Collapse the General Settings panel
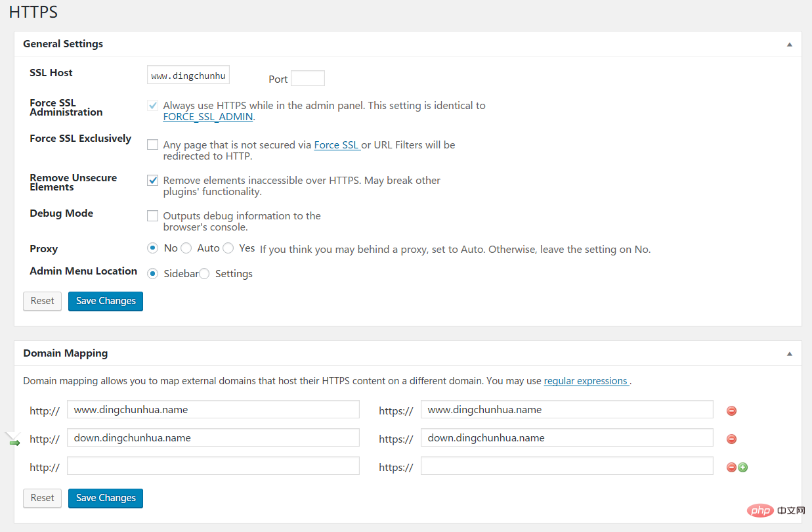812x532 pixels. coord(790,45)
